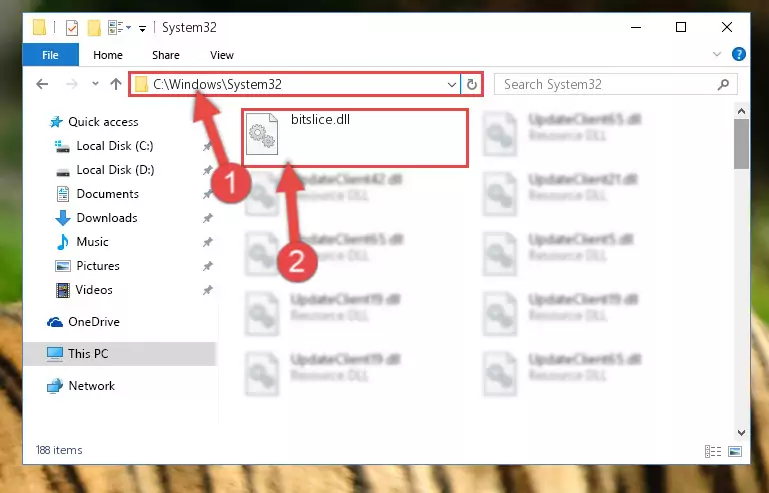Unpin Videos using its pin icon
Viewport: 769px width, 493px height.
208,290
